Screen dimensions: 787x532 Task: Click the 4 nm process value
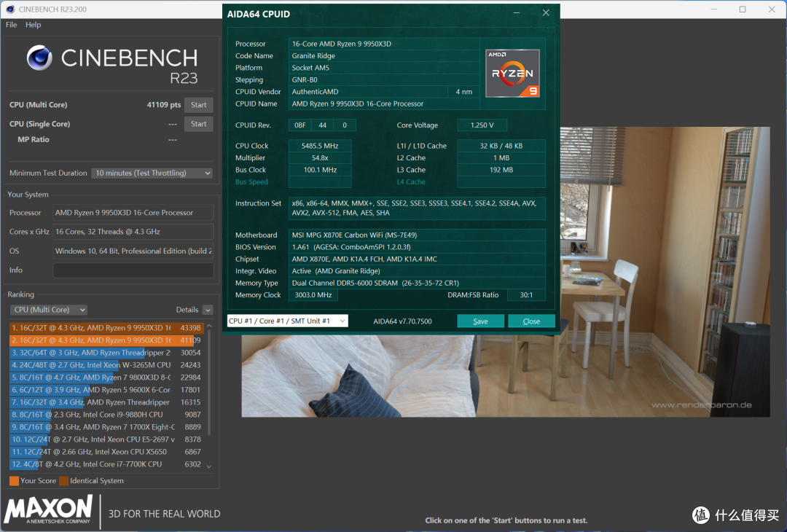pyautogui.click(x=463, y=92)
